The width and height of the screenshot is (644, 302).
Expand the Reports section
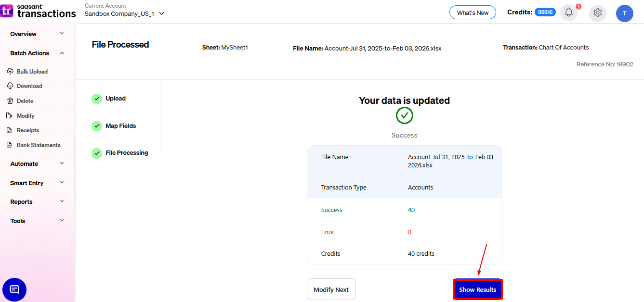pos(21,201)
